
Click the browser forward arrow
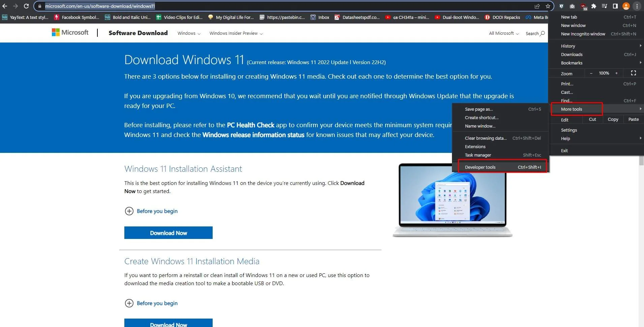coord(16,6)
